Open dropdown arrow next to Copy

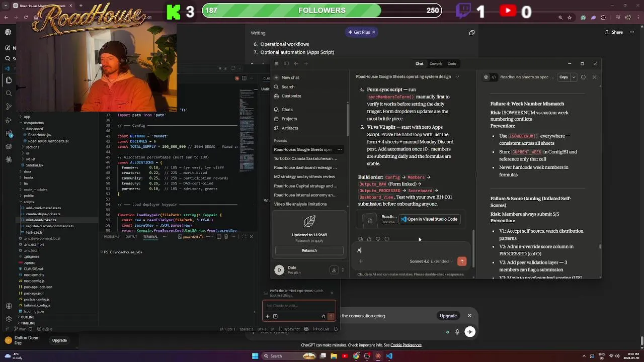point(574,77)
